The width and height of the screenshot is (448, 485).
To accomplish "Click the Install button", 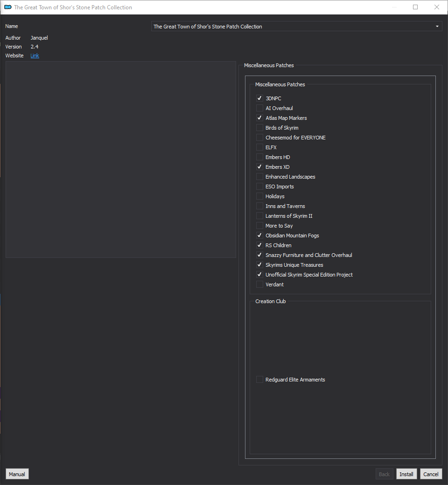I will point(406,474).
